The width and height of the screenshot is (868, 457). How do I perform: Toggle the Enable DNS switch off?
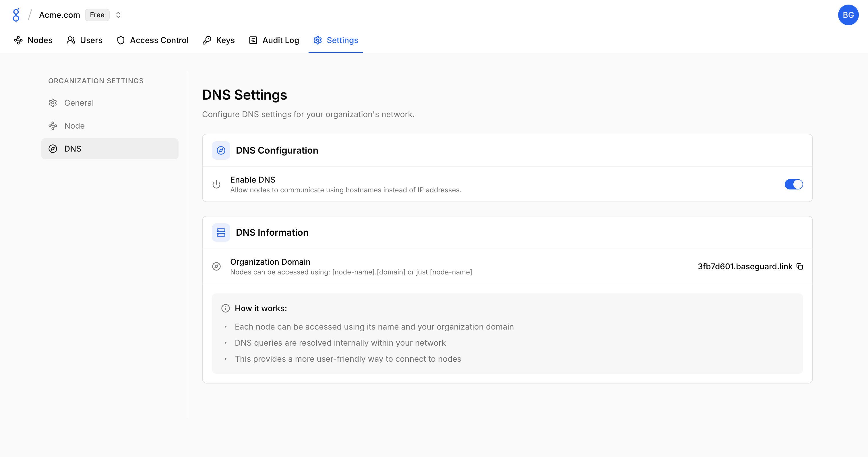point(794,184)
